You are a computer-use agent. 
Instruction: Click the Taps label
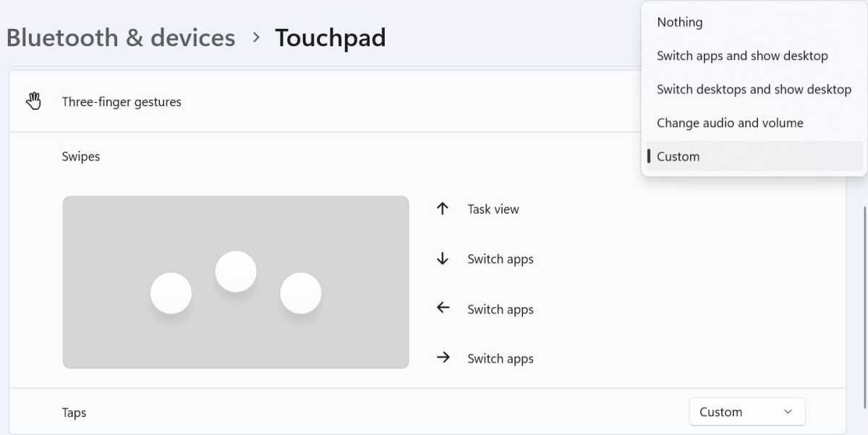tap(74, 413)
